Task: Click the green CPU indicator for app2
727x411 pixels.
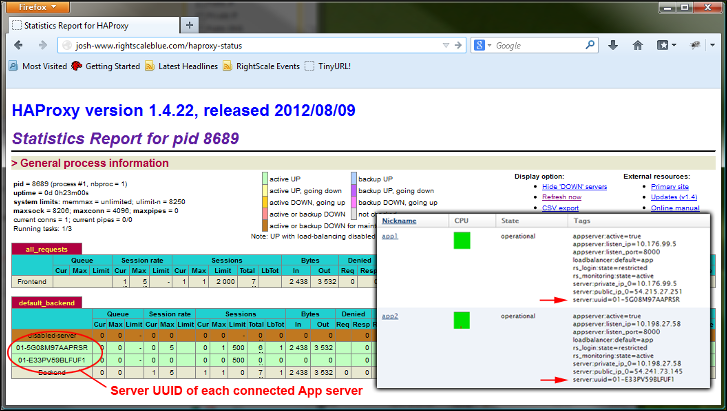Action: point(462,320)
